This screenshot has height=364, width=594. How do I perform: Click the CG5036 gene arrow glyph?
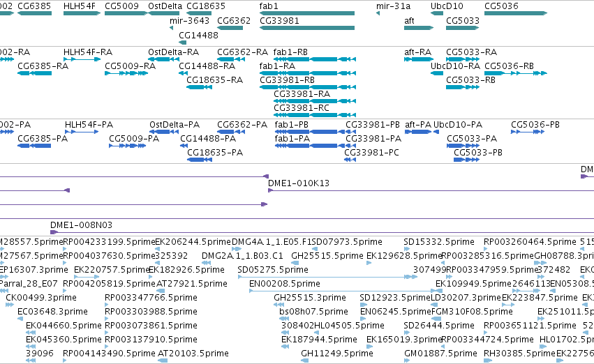click(516, 13)
